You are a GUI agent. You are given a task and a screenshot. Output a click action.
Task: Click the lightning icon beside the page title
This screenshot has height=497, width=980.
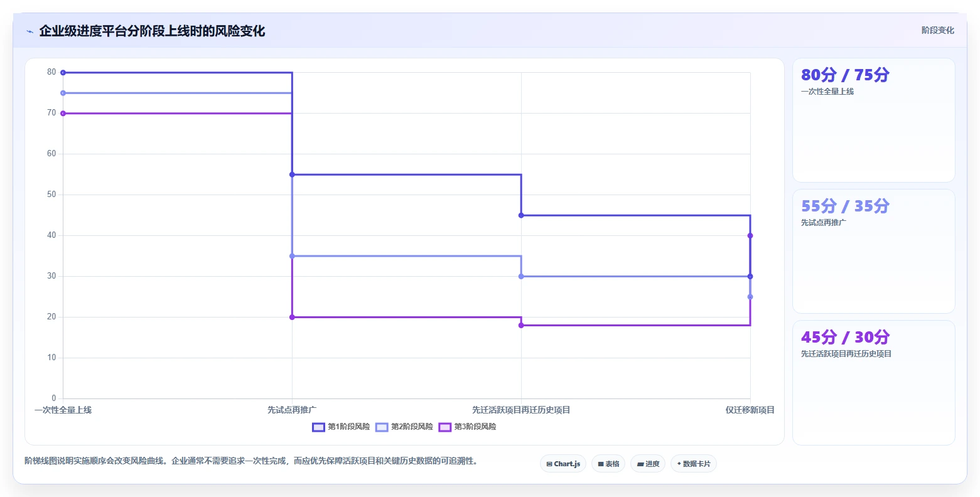pyautogui.click(x=30, y=31)
